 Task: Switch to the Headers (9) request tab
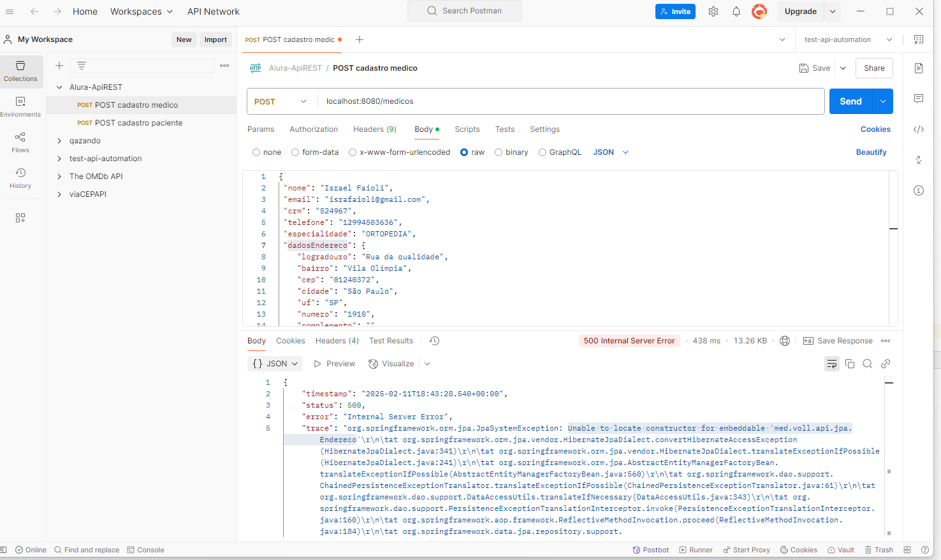click(375, 129)
